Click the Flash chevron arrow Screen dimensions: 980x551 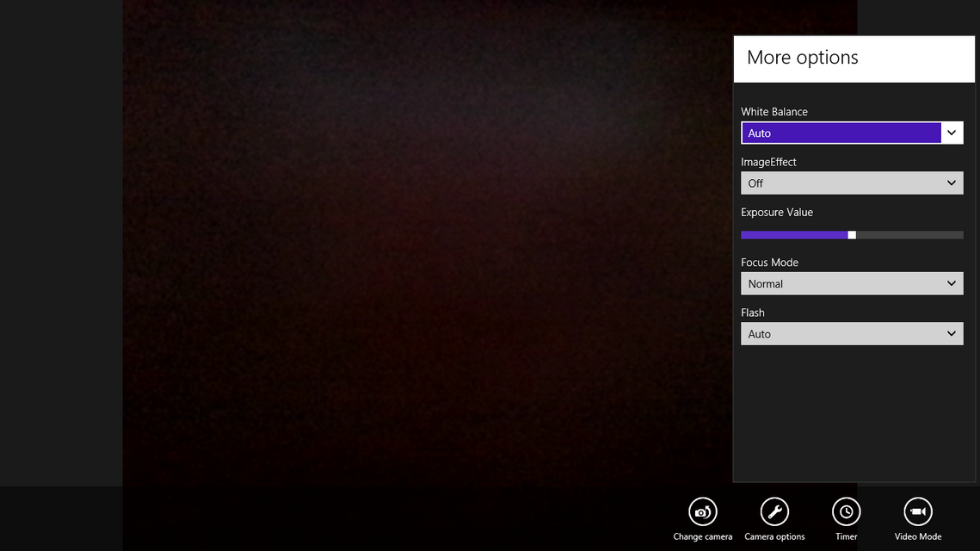tap(952, 334)
